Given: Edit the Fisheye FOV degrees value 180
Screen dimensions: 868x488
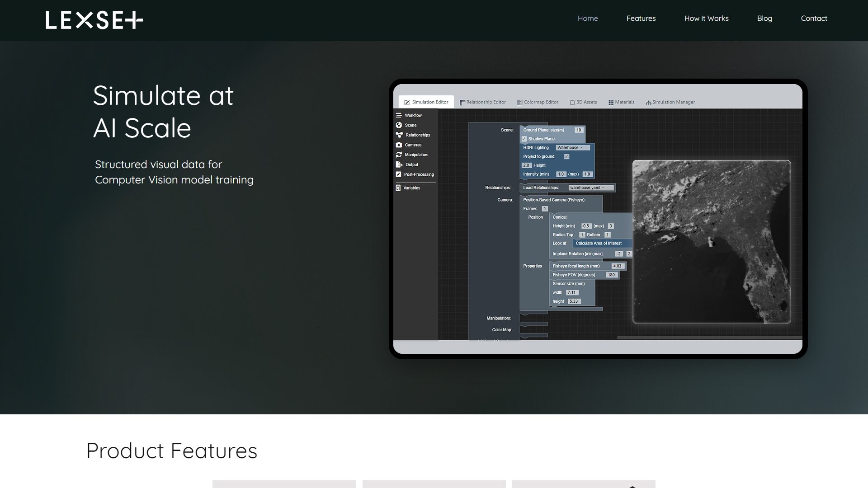Looking at the screenshot, I should [611, 275].
